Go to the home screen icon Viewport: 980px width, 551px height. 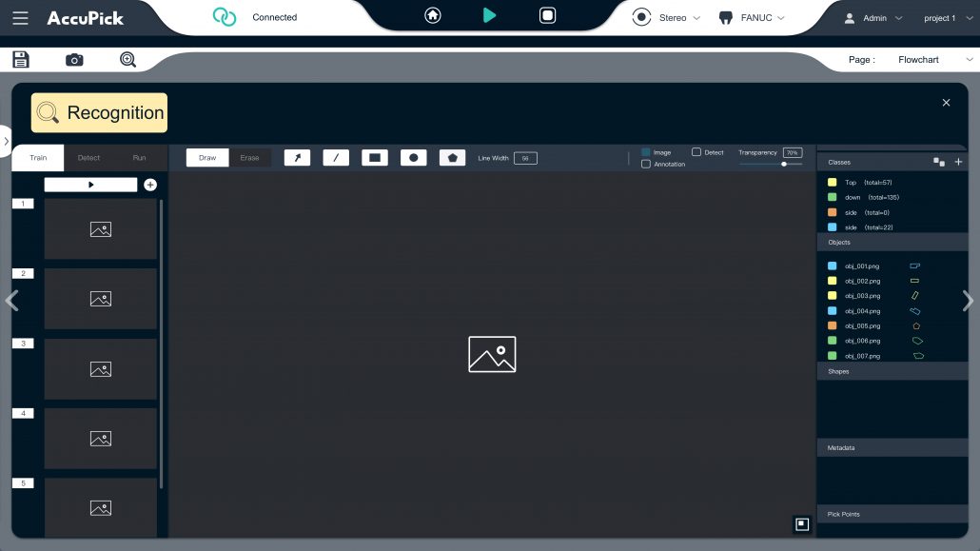433,16
